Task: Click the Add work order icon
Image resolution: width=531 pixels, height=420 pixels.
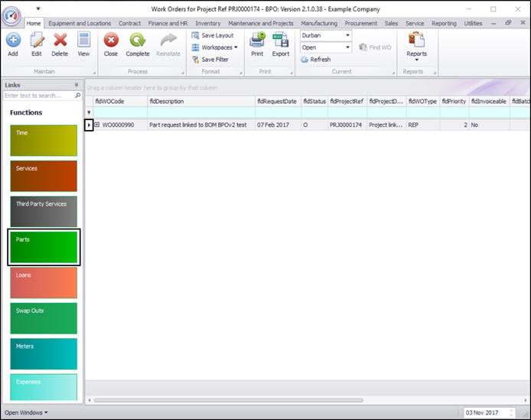Action: [x=13, y=40]
